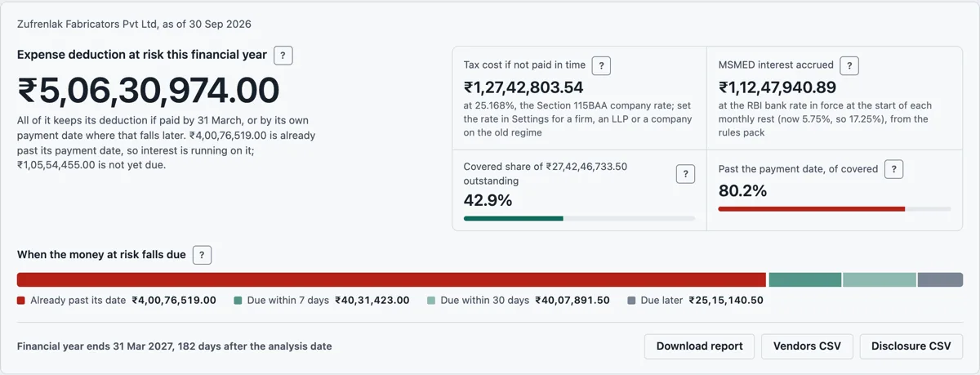Screen dimensions: 980x375
Task: Select the red Already past its date segment
Action: (x=391, y=279)
